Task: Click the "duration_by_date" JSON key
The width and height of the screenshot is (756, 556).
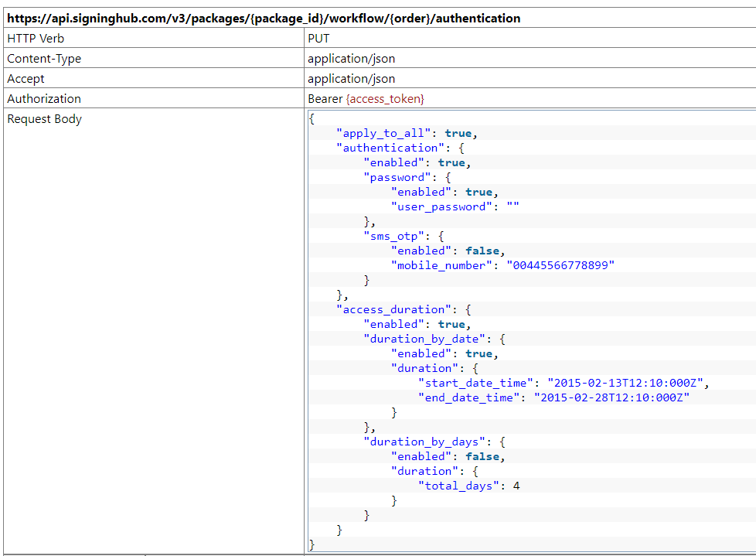Action: point(427,339)
